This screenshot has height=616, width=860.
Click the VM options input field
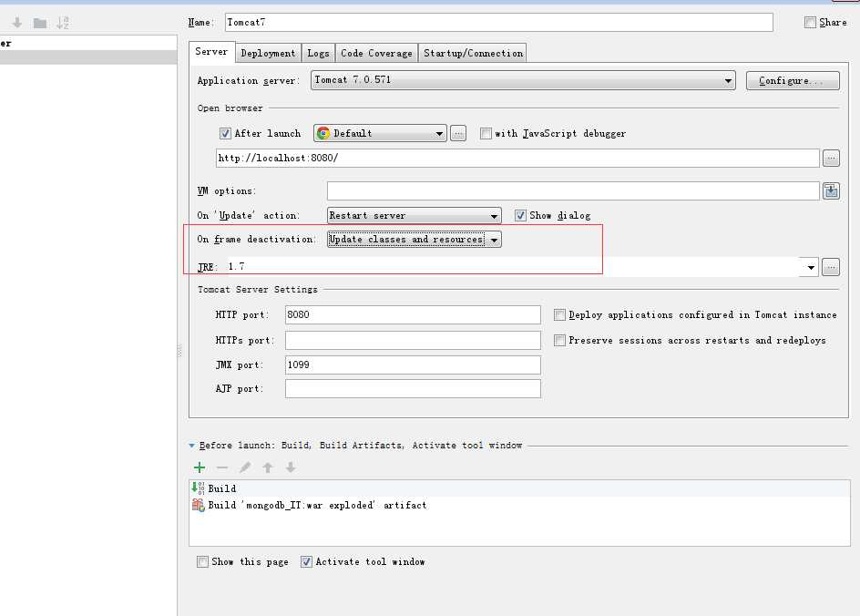click(573, 190)
